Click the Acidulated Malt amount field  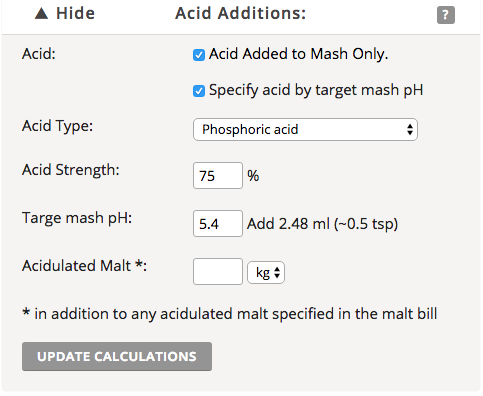tap(218, 271)
